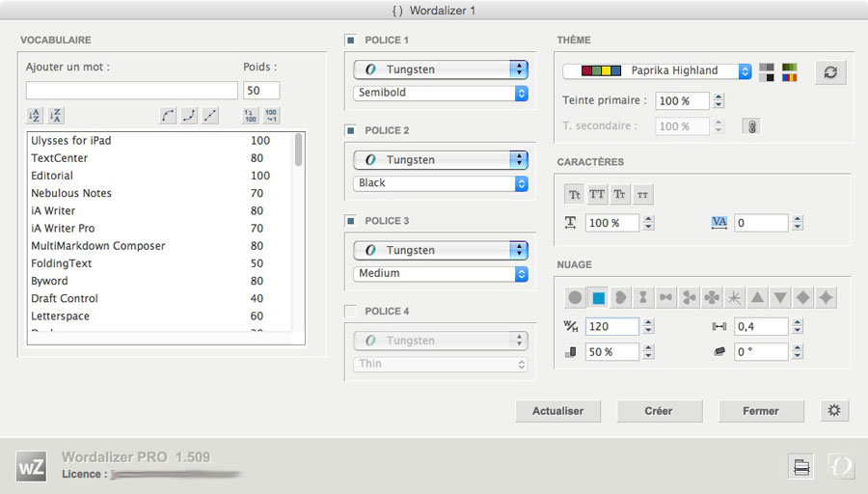Select the small caps option
Screen dimensions: 868x494
(x=642, y=194)
